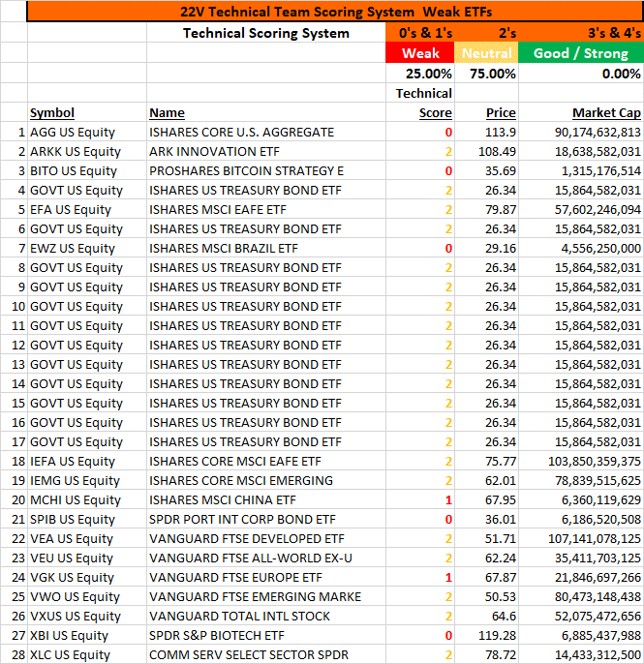Image resolution: width=644 pixels, height=664 pixels.
Task: Click the 'ISHARES MSCI CHINA ETF' name cell
Action: 266,500
